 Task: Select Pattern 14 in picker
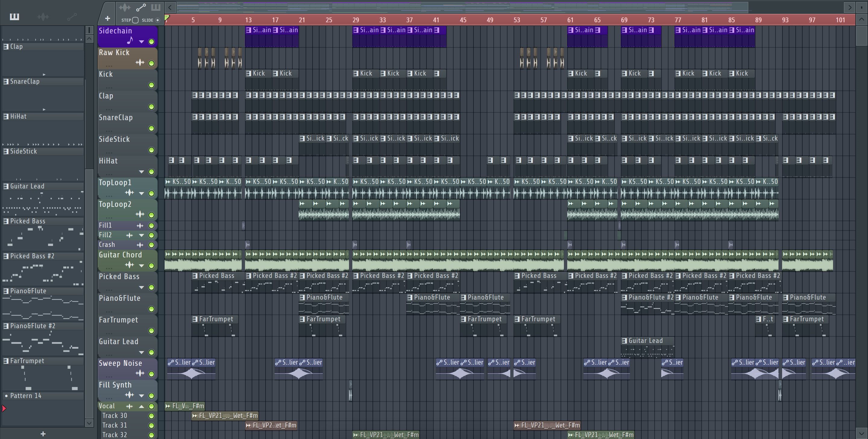[43, 396]
